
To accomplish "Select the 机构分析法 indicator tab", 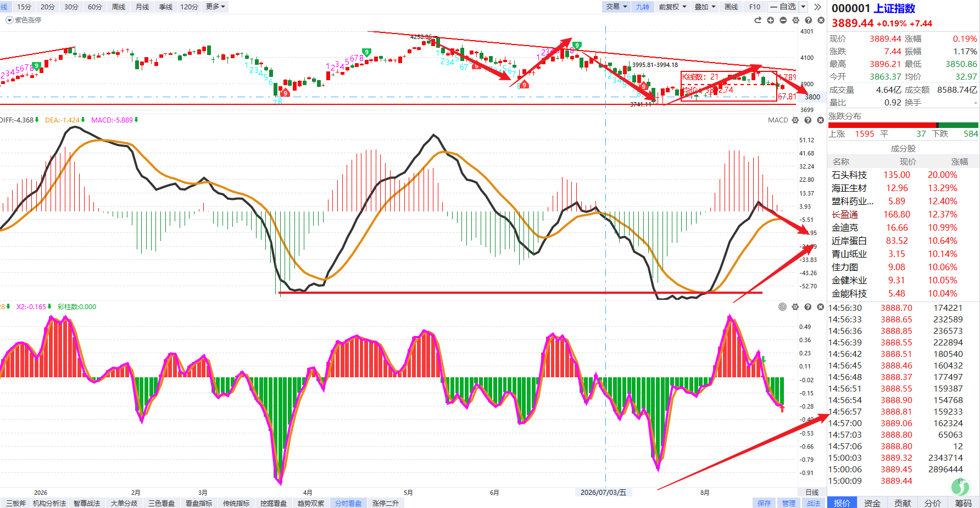I will click(x=49, y=503).
